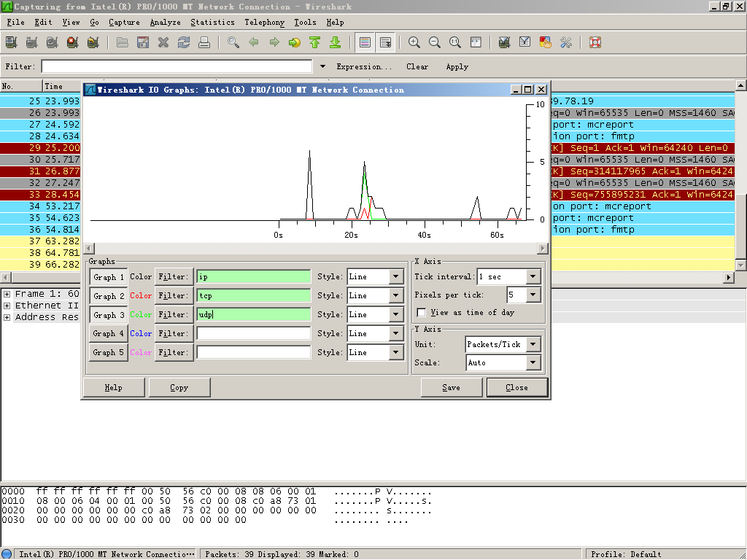Open the Capture menu
747x560 pixels.
tap(124, 23)
